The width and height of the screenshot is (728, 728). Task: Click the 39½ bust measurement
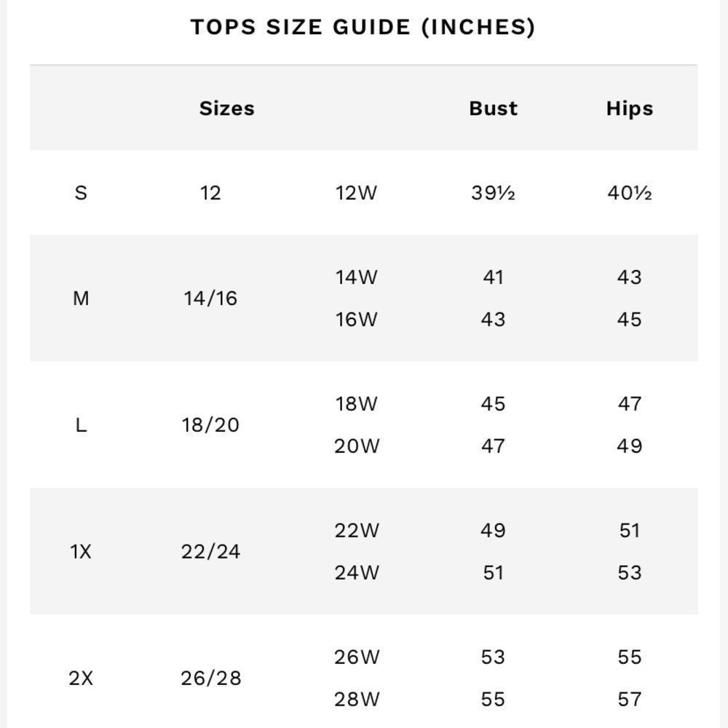pos(493,193)
